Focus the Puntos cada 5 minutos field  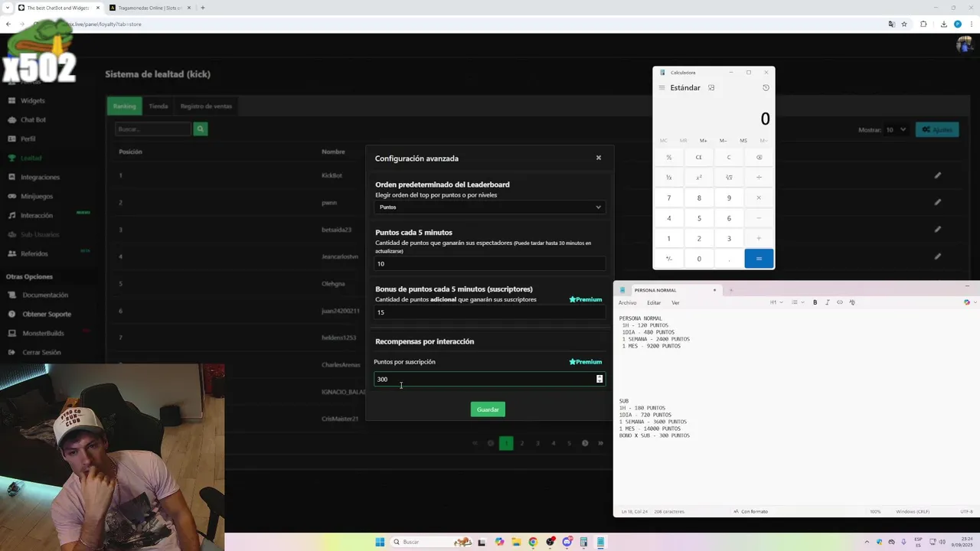coord(489,264)
